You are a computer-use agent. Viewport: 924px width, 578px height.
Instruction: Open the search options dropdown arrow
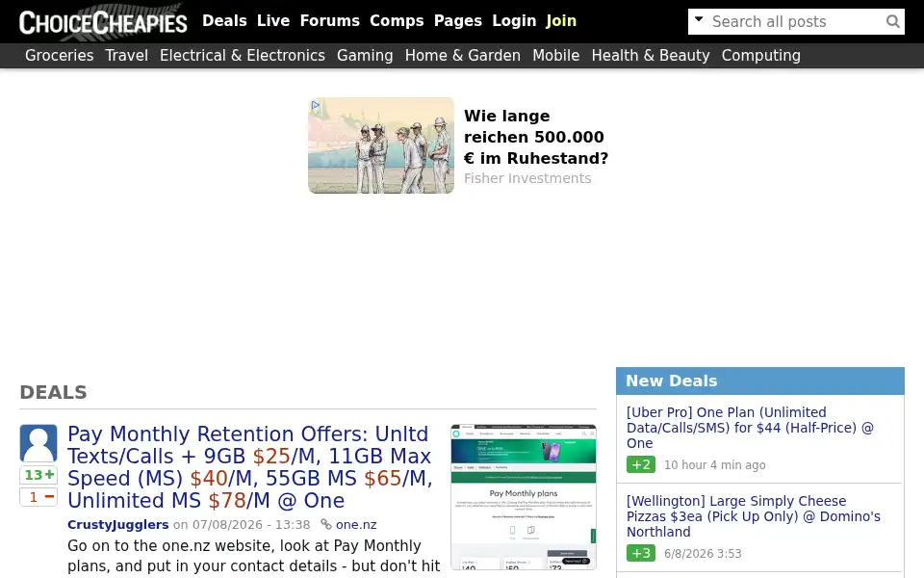tap(699, 19)
